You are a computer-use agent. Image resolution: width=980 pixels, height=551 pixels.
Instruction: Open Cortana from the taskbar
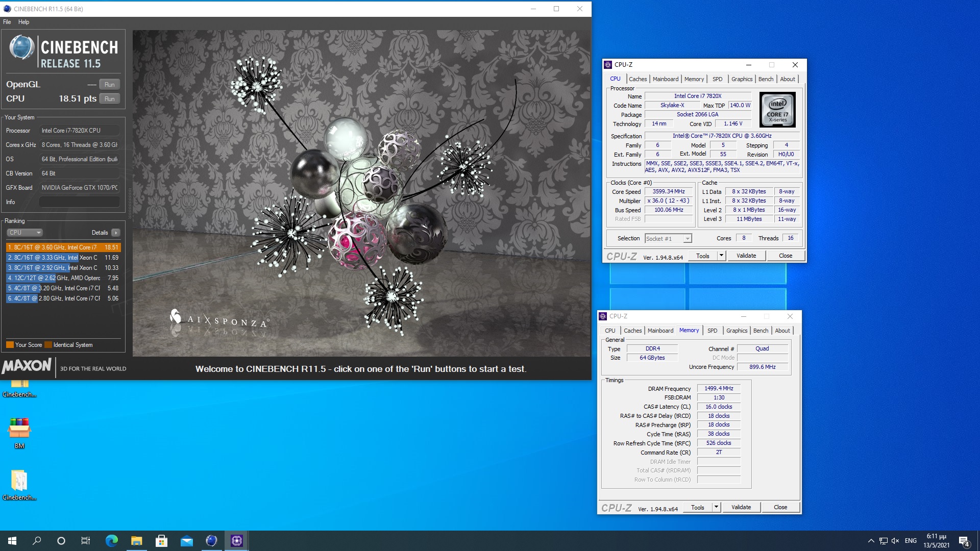(x=61, y=541)
